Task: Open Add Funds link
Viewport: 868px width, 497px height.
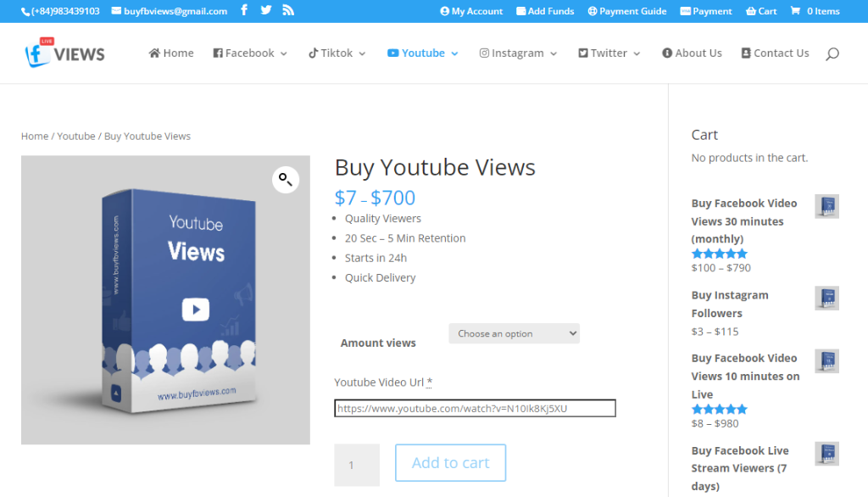Action: coord(545,11)
